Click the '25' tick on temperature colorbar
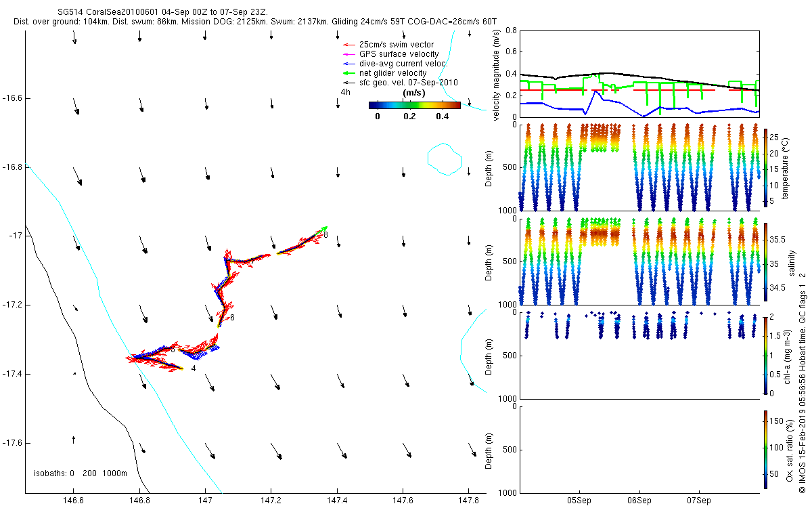Viewport: 812px width, 508px height. pyautogui.click(x=774, y=137)
